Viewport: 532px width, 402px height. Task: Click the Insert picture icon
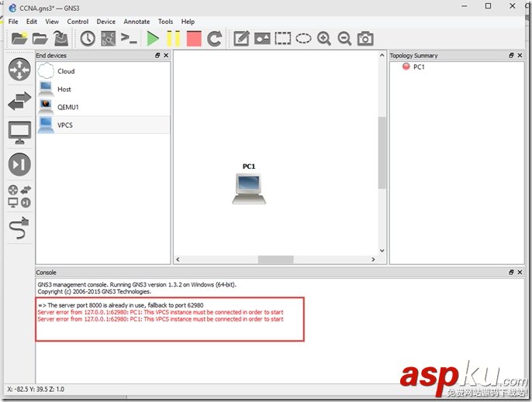262,38
